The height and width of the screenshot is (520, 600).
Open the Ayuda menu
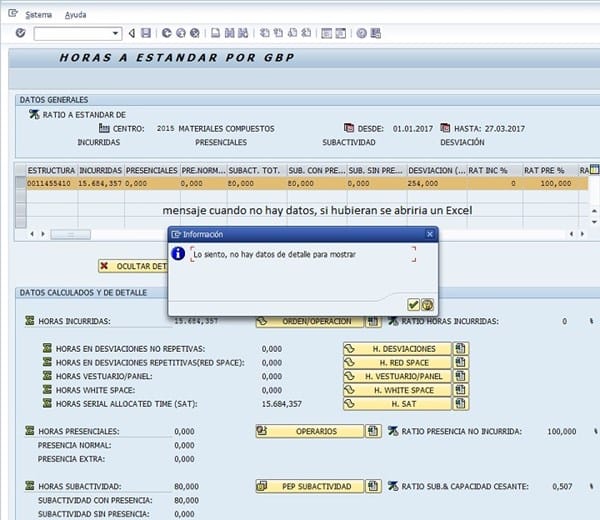(x=75, y=15)
